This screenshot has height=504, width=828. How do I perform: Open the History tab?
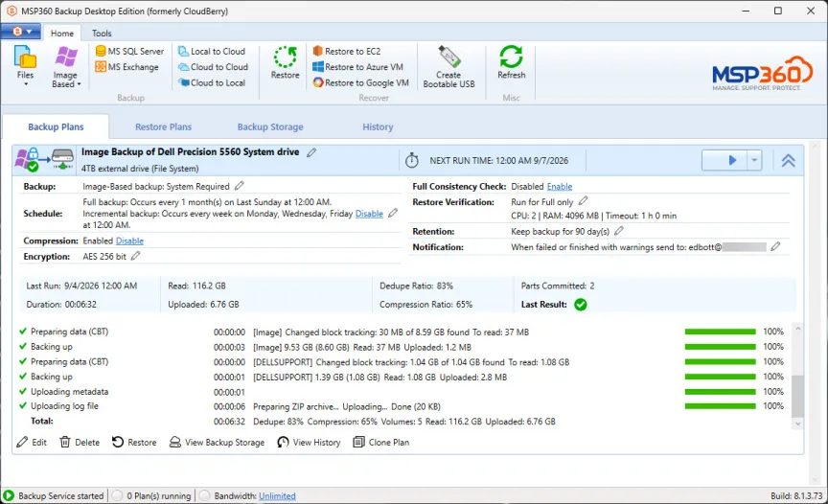(378, 126)
